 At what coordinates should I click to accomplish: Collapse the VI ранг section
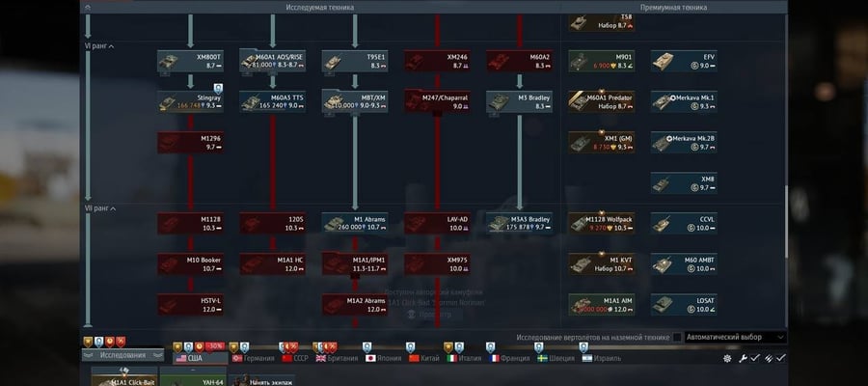click(99, 46)
